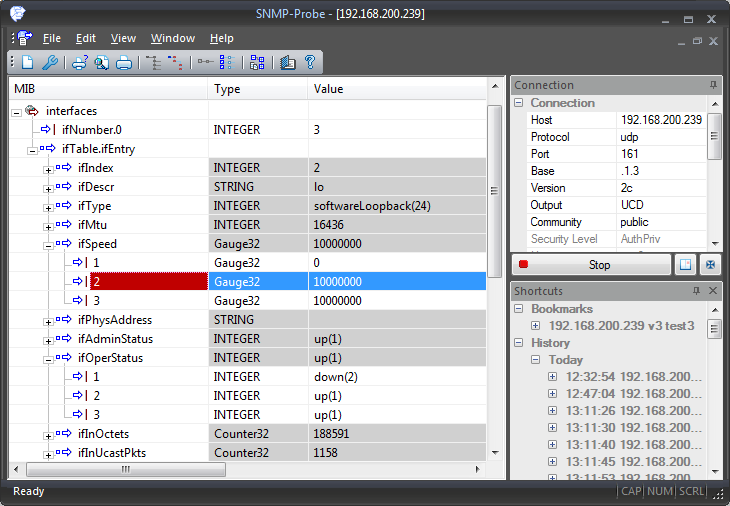Click the blue list nodes toolbar icon

coord(227,62)
